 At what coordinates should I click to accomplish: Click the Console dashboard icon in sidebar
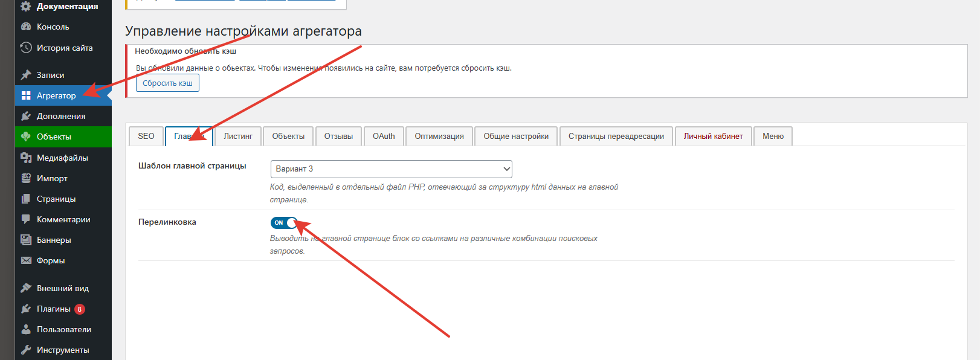(x=26, y=27)
